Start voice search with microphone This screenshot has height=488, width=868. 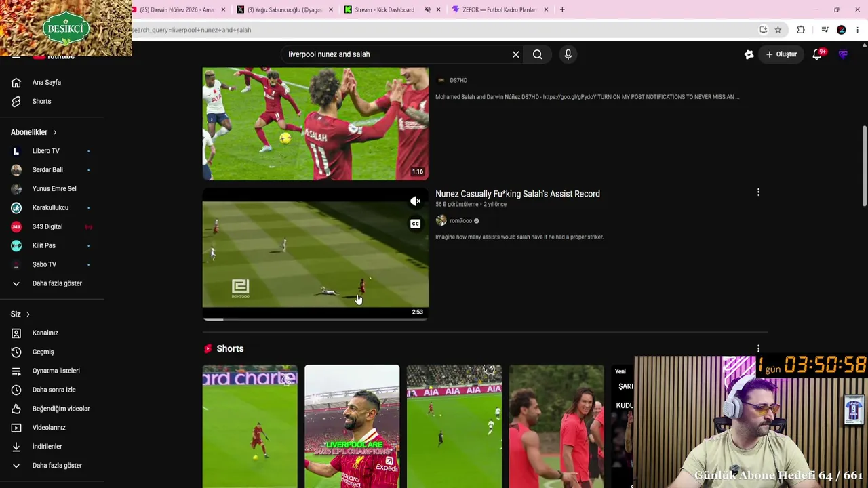[568, 54]
